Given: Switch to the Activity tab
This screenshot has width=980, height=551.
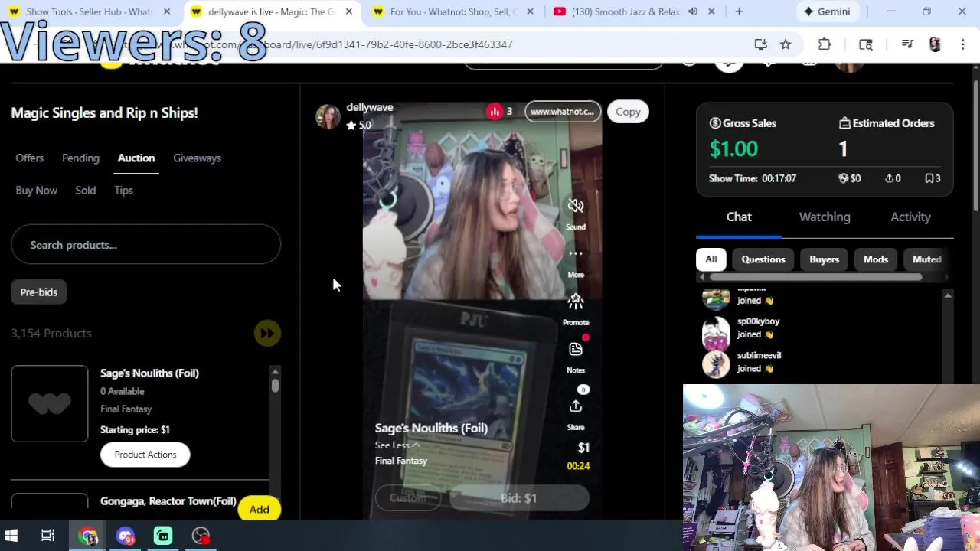Looking at the screenshot, I should (x=910, y=217).
